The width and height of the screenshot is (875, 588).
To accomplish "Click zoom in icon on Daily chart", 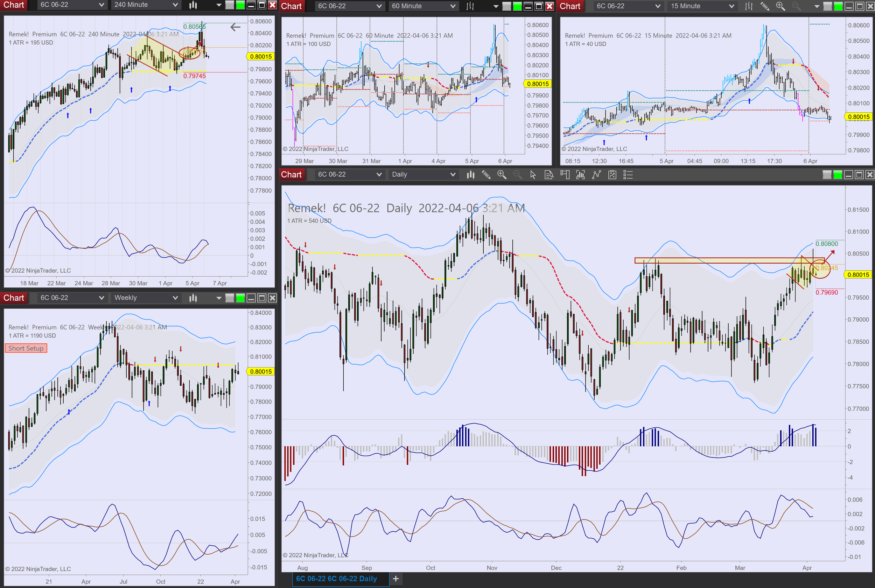I will point(502,175).
